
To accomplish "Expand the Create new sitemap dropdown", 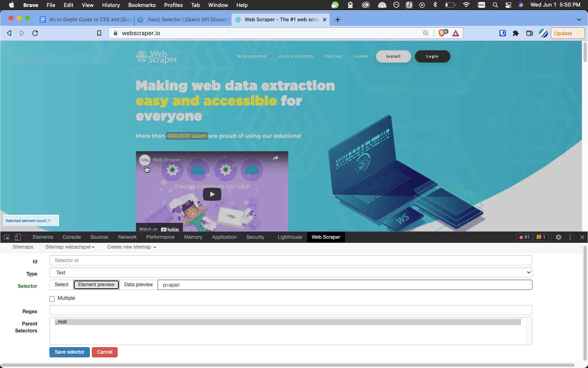I will click(x=131, y=247).
